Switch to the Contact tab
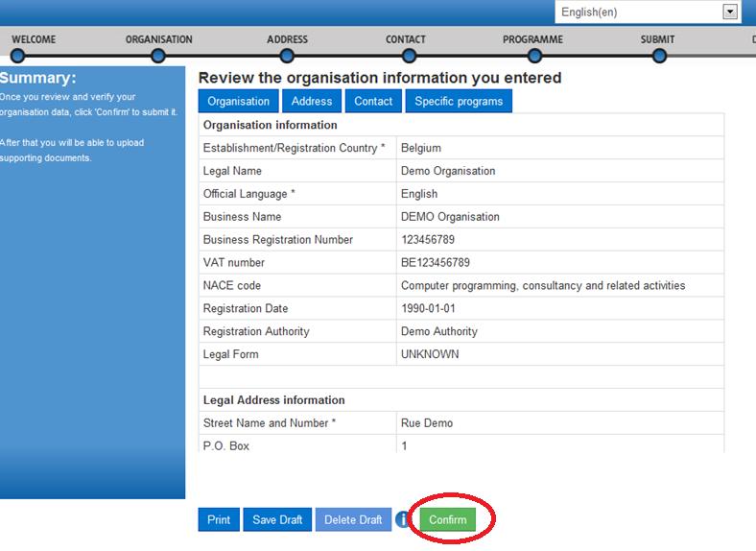 [373, 102]
